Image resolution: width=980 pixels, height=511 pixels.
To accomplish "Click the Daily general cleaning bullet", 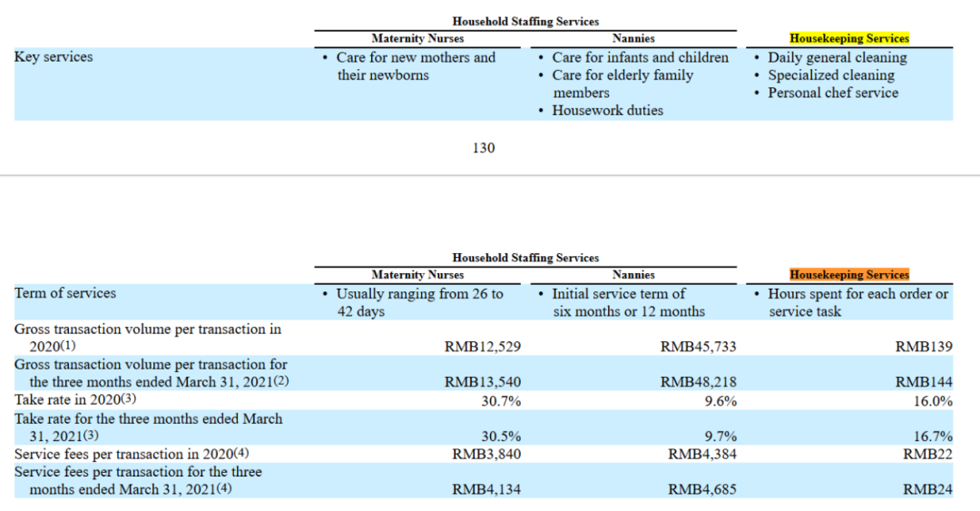I will [837, 57].
